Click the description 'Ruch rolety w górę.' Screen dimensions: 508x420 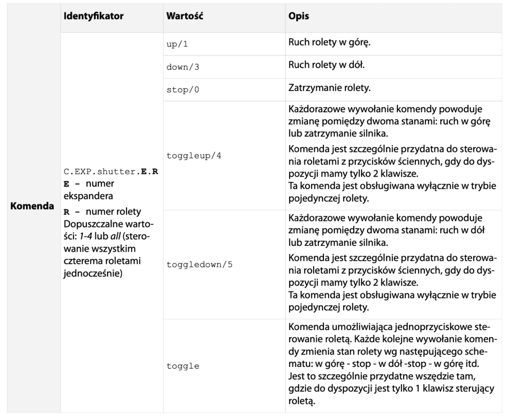click(330, 43)
